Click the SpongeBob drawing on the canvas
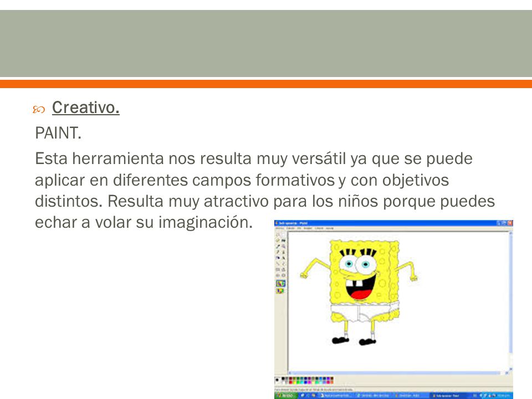 click(x=359, y=292)
